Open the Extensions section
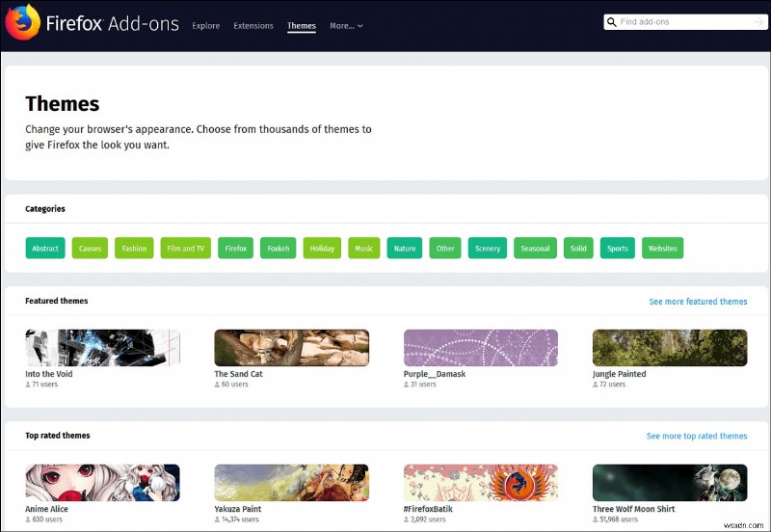This screenshot has width=771, height=532. point(253,26)
